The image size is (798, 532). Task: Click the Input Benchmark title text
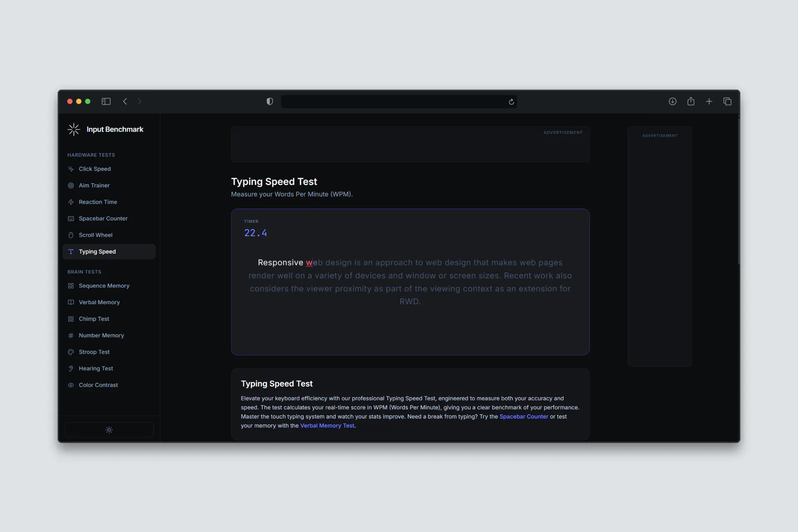click(x=115, y=129)
